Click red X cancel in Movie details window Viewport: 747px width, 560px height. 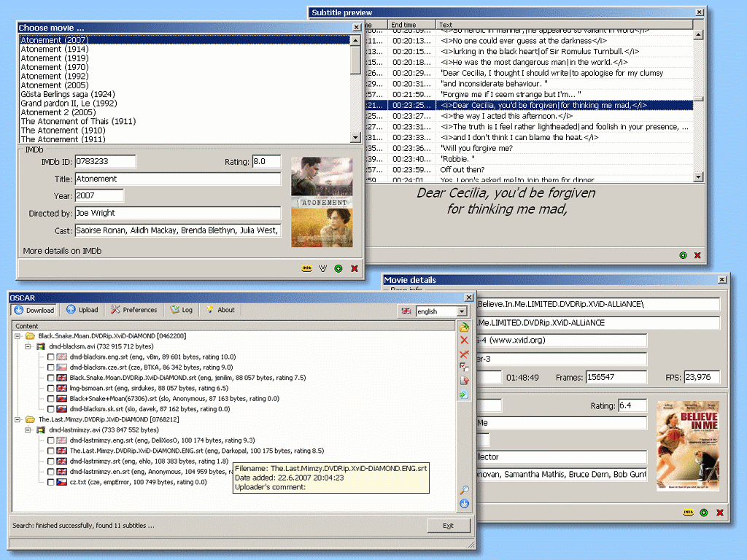point(720,513)
